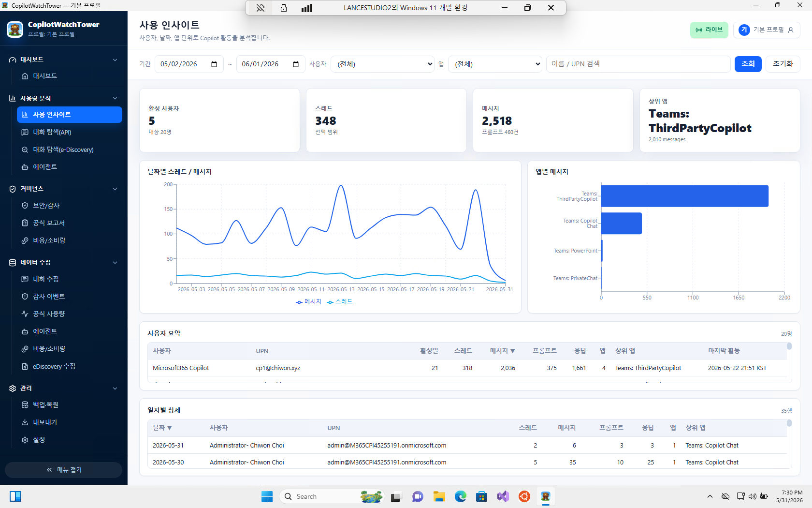Viewport: 812px width, 508px height.
Task: Open 설정 page
Action: [x=69, y=440]
